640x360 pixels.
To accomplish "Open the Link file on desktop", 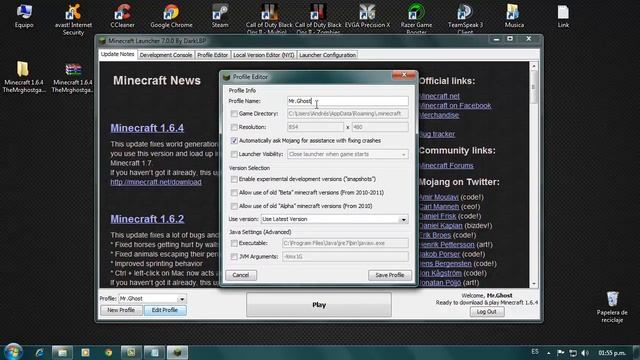I will pyautogui.click(x=563, y=16).
